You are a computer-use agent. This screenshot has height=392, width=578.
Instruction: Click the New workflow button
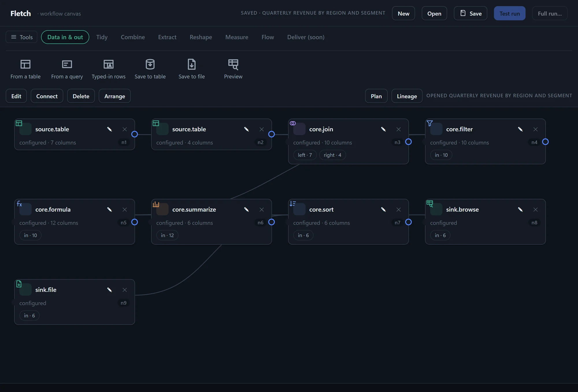pos(403,14)
